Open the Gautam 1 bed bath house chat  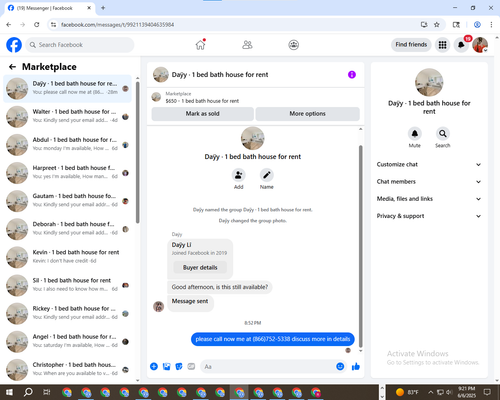[67, 201]
